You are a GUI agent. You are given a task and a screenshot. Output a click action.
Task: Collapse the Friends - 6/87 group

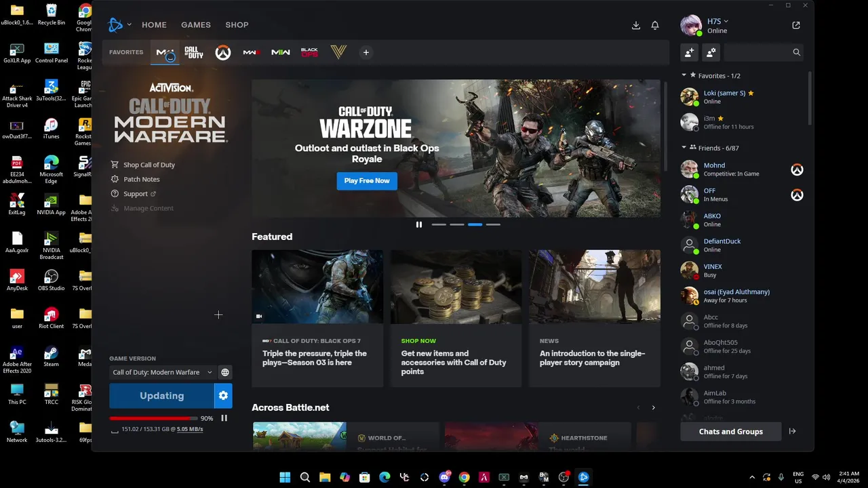pos(684,148)
